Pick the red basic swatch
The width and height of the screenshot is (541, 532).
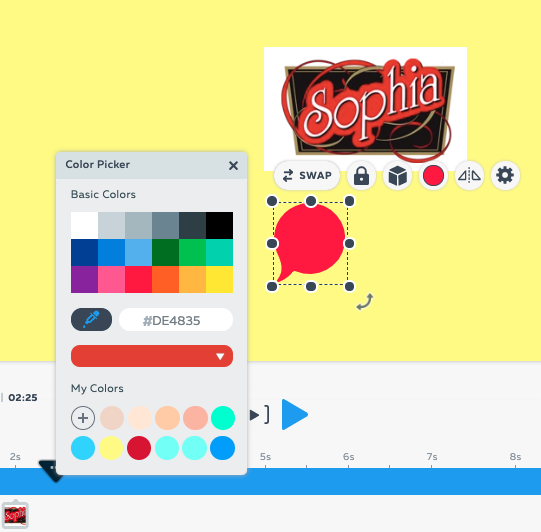(138, 279)
